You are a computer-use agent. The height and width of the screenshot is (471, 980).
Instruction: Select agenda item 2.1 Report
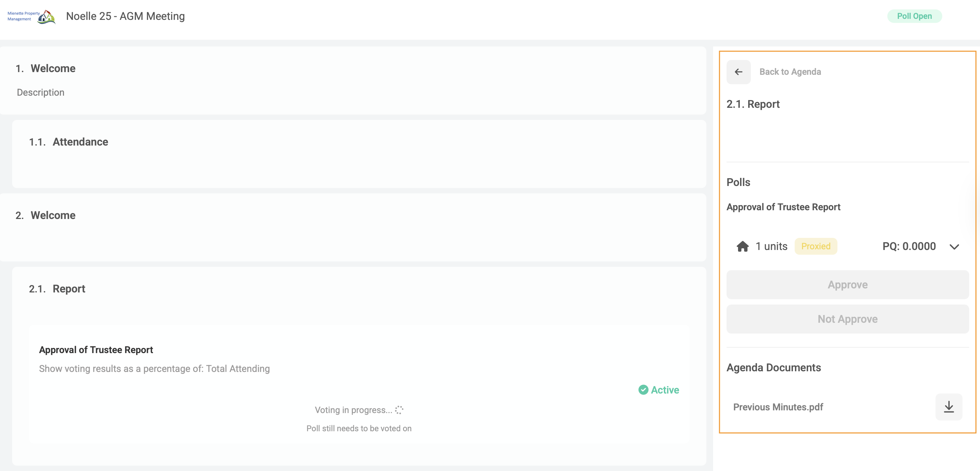point(68,289)
